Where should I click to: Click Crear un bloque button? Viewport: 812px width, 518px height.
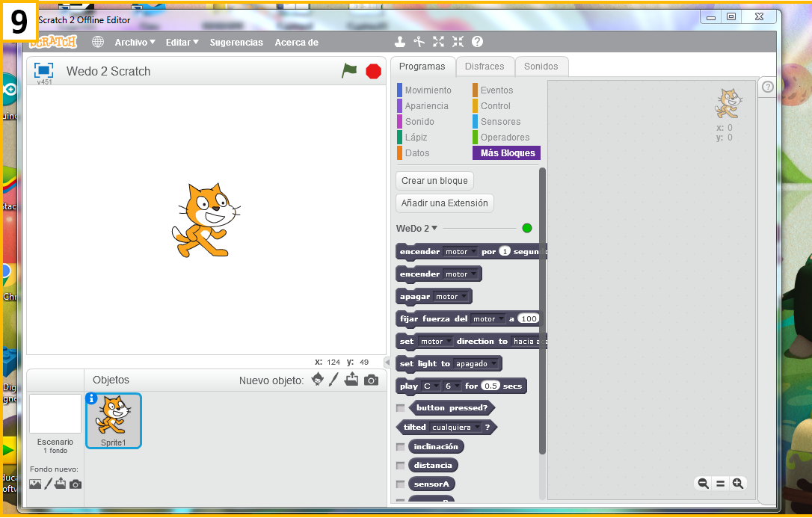pos(434,181)
